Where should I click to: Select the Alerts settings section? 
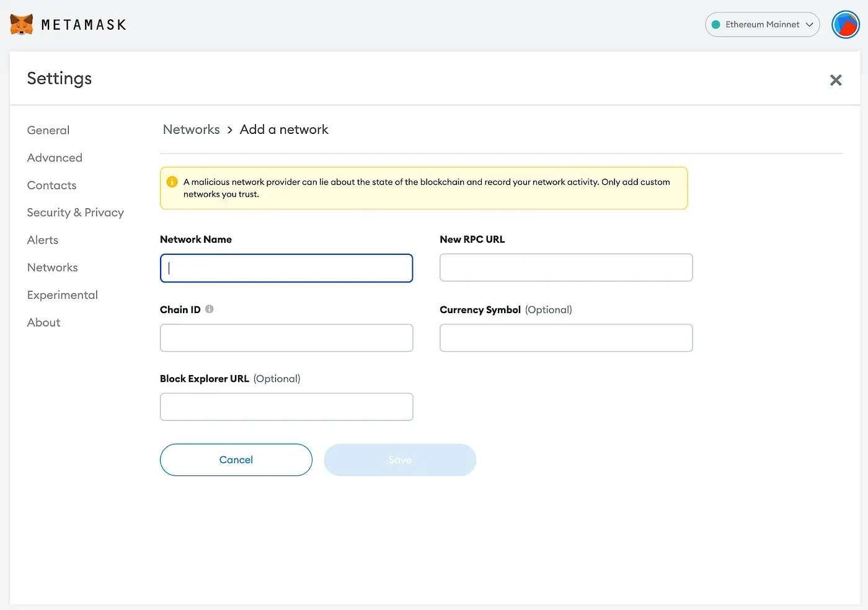tap(42, 240)
